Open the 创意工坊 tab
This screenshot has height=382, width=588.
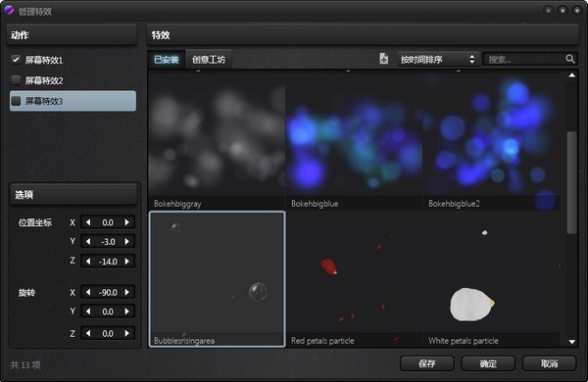tap(209, 59)
